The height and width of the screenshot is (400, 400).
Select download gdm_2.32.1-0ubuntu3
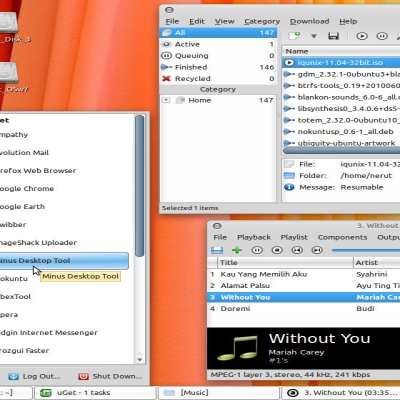click(341, 74)
